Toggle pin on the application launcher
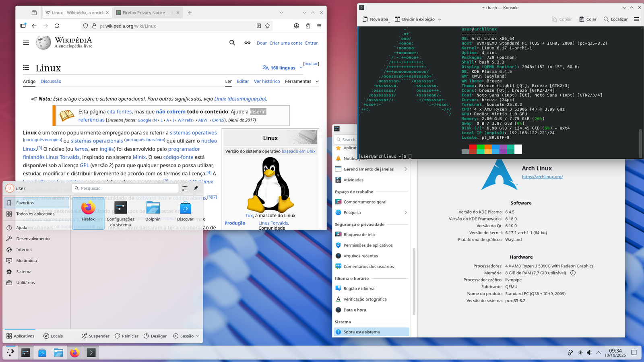 tap(196, 188)
